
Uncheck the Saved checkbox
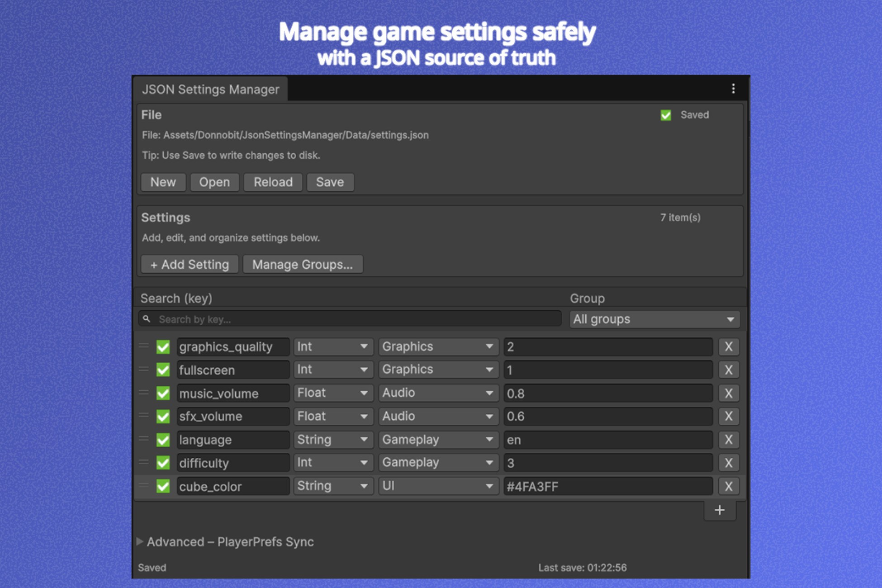pyautogui.click(x=665, y=115)
